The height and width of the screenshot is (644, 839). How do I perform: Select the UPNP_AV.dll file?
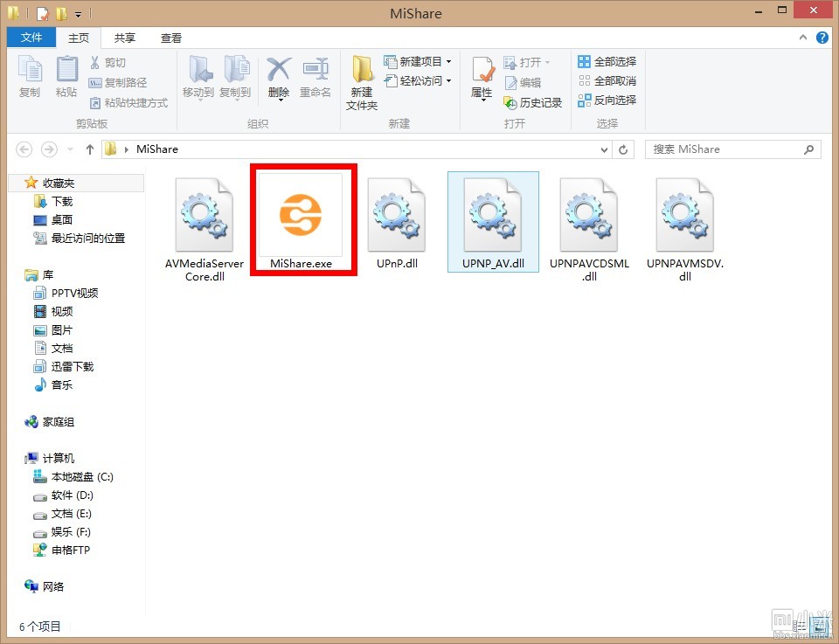[493, 222]
